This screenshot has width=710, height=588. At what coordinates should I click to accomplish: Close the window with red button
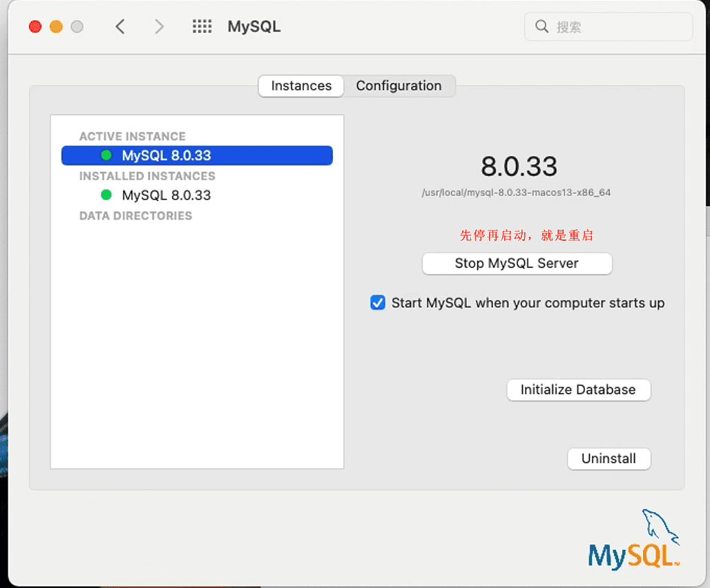tap(35, 27)
